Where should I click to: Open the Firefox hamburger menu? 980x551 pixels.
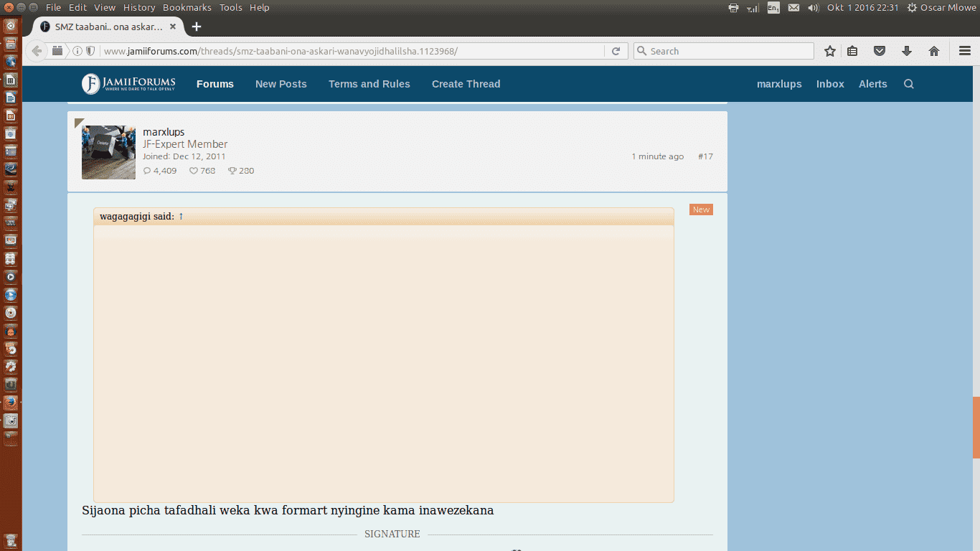(965, 51)
